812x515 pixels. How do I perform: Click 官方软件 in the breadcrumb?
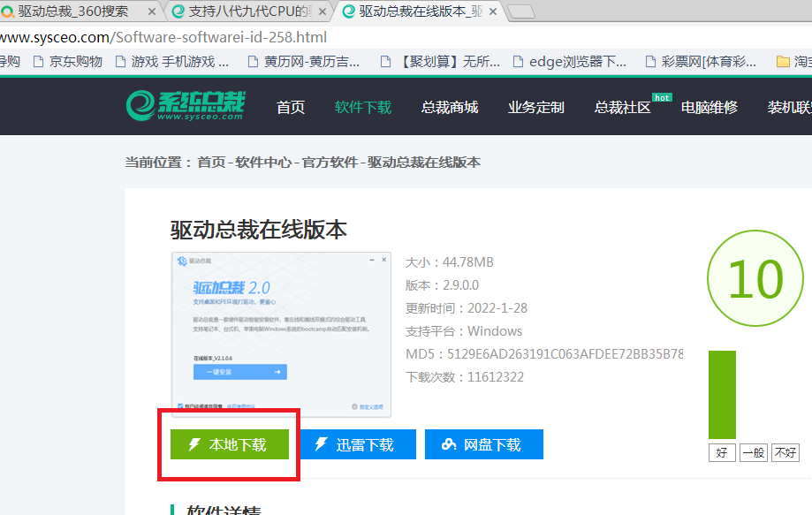330,163
